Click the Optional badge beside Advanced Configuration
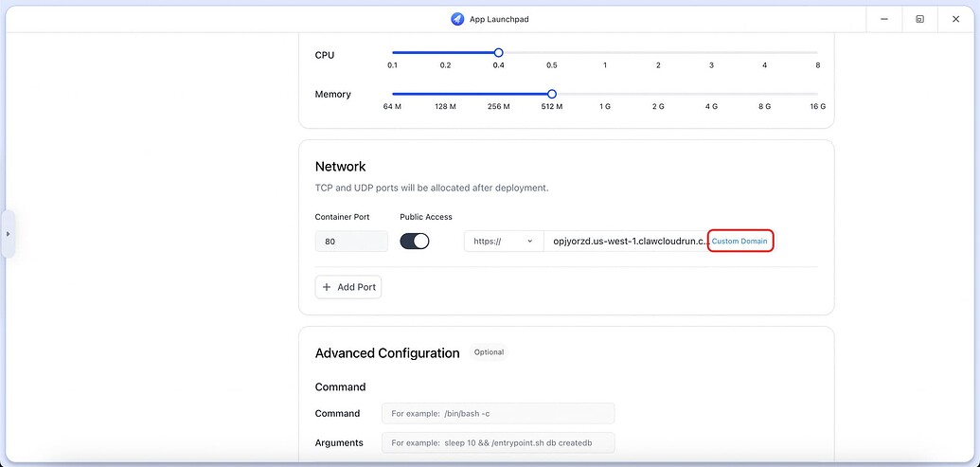This screenshot has height=467, width=980. [489, 352]
